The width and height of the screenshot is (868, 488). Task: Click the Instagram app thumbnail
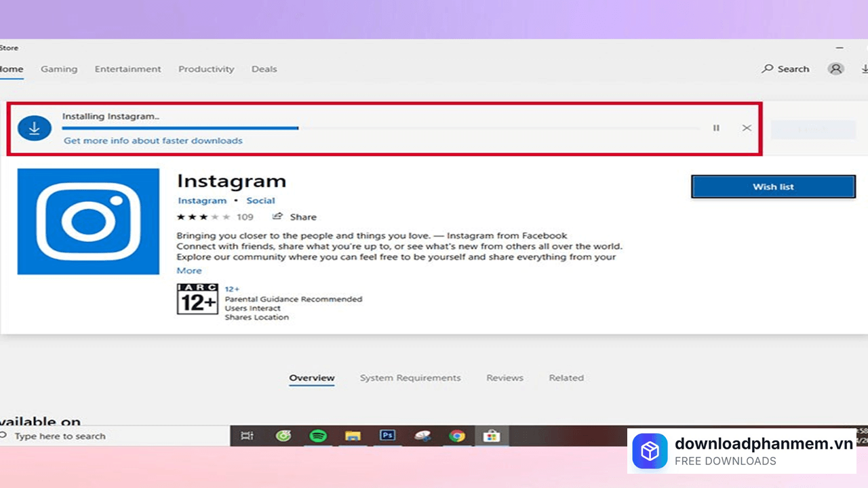tap(88, 222)
